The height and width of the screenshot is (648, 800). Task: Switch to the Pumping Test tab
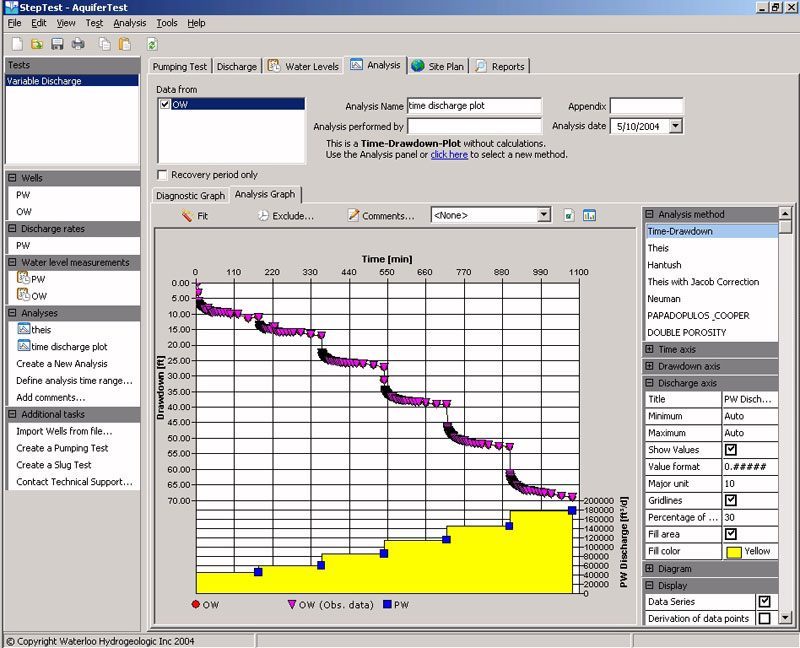tap(180, 66)
